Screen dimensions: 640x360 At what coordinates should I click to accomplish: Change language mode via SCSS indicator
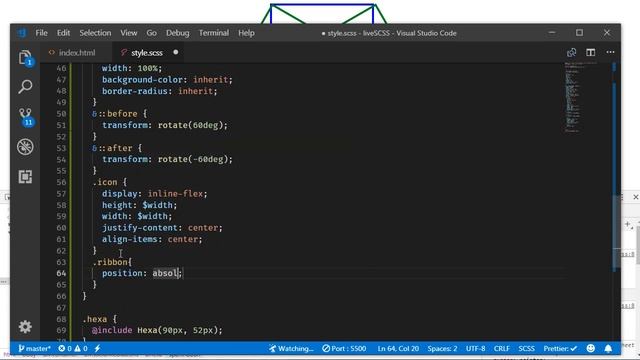(527, 348)
